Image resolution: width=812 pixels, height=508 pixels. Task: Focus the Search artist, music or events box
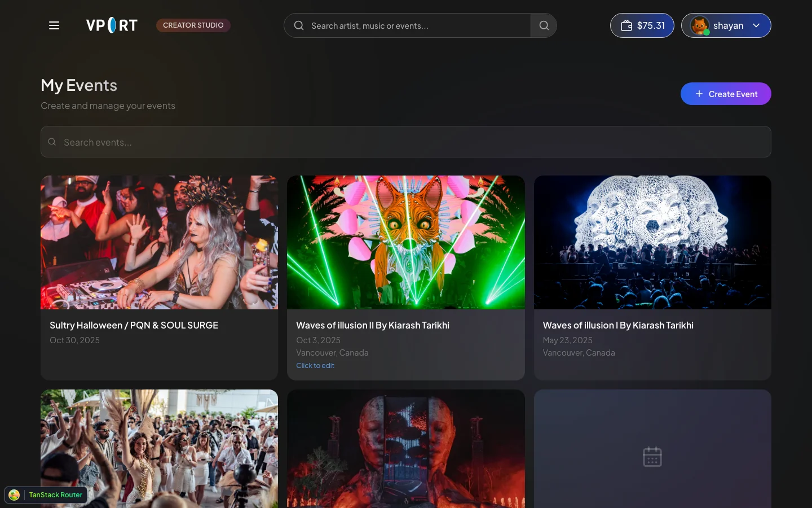click(x=407, y=25)
